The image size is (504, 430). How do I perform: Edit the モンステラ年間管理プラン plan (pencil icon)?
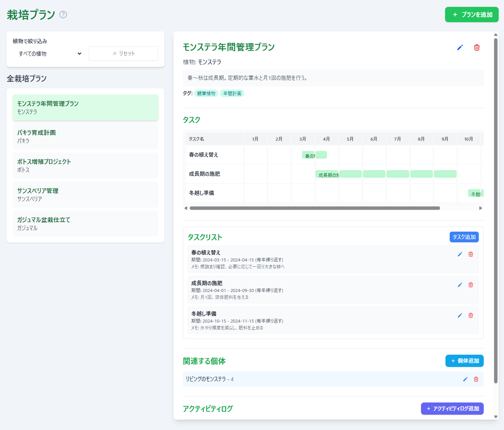tap(460, 47)
